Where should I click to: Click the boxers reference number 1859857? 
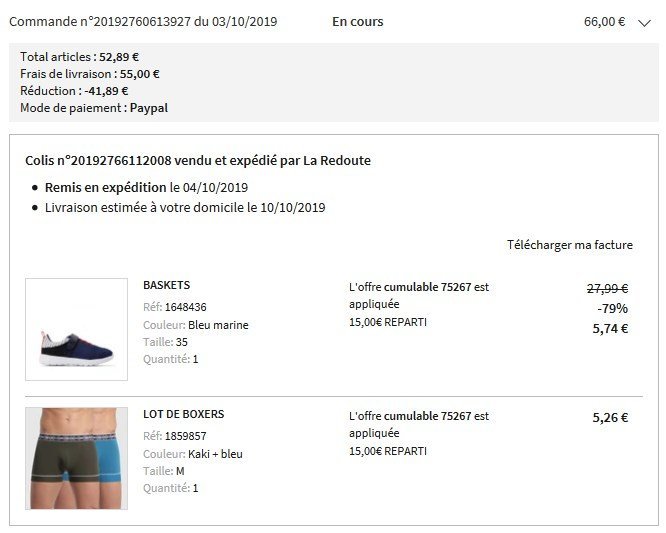click(x=186, y=436)
